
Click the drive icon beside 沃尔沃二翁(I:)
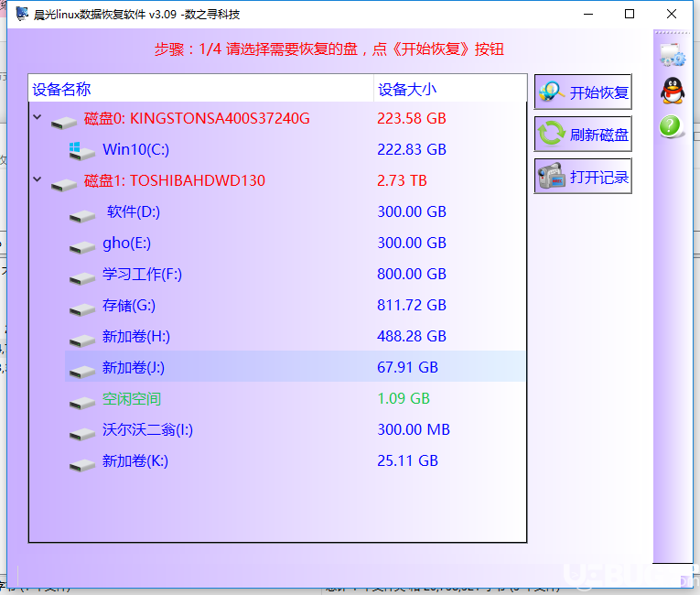tap(82, 434)
